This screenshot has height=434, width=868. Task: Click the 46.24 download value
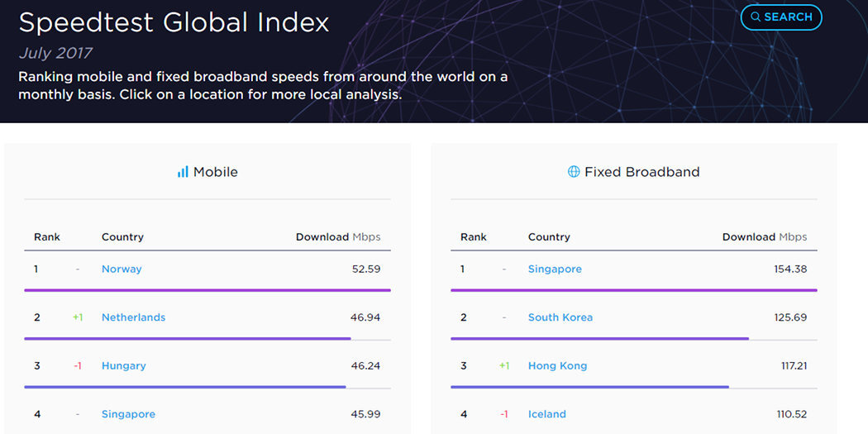365,366
